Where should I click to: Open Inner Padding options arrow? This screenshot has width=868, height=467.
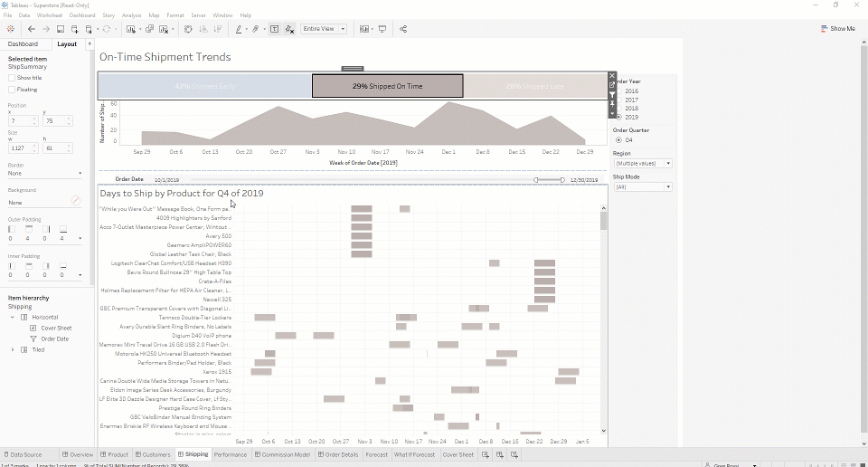click(x=80, y=275)
